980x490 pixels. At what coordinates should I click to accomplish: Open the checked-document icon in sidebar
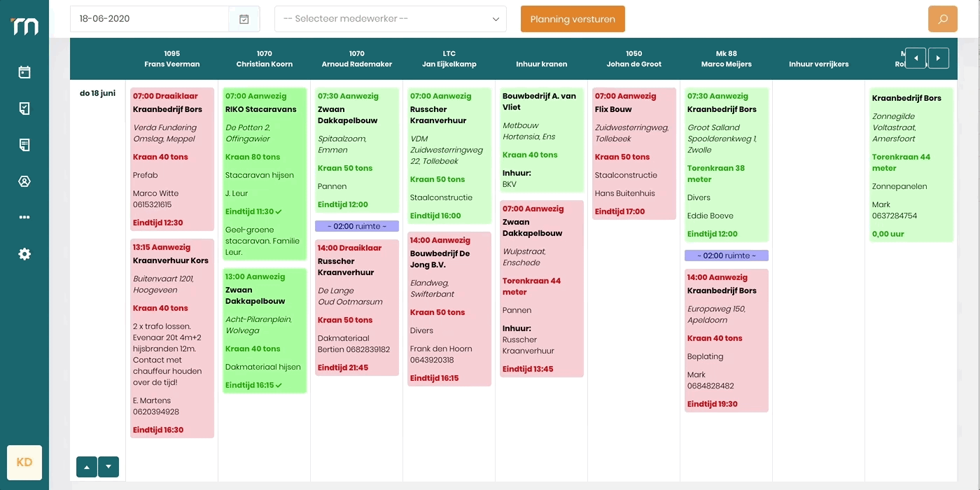pos(24,108)
